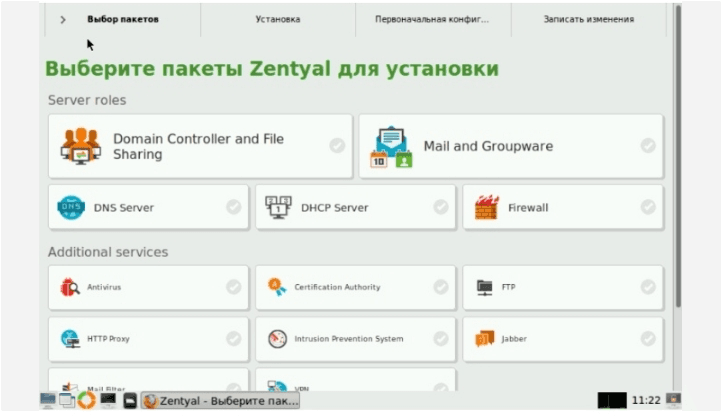This screenshot has width=722, height=416.
Task: Open the Выбор пакетов step tab
Action: (123, 19)
